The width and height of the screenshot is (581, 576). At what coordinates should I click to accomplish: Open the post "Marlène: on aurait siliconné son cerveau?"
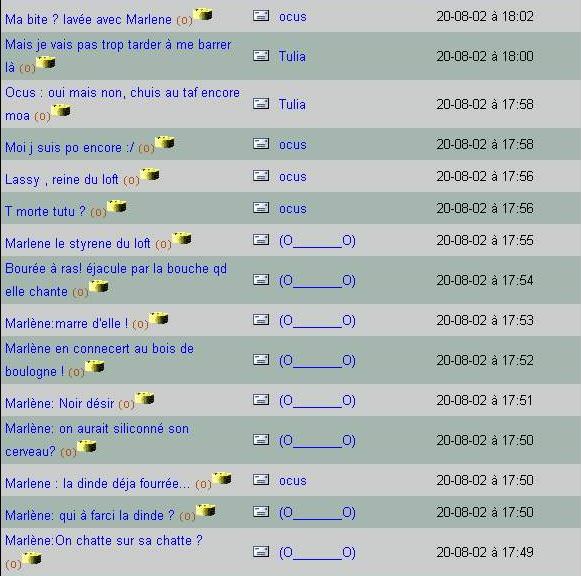click(97, 440)
